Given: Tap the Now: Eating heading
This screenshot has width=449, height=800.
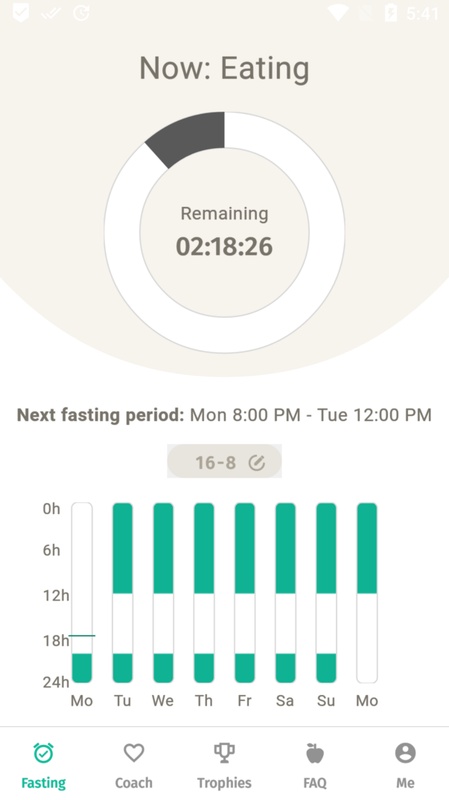Looking at the screenshot, I should coord(224,68).
